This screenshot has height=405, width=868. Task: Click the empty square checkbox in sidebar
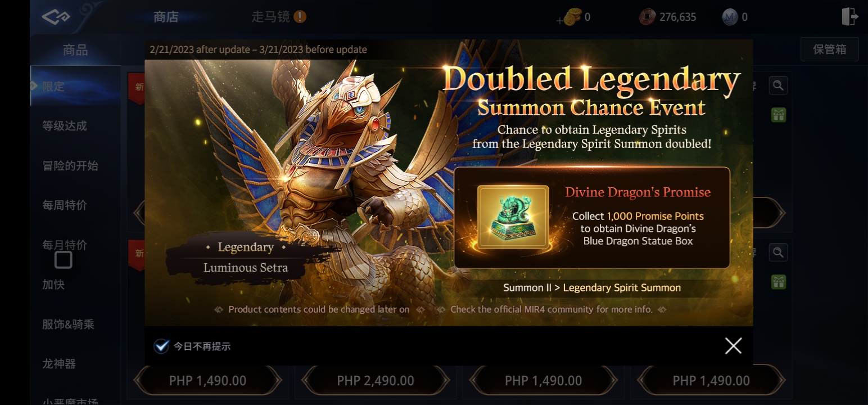pyautogui.click(x=64, y=260)
